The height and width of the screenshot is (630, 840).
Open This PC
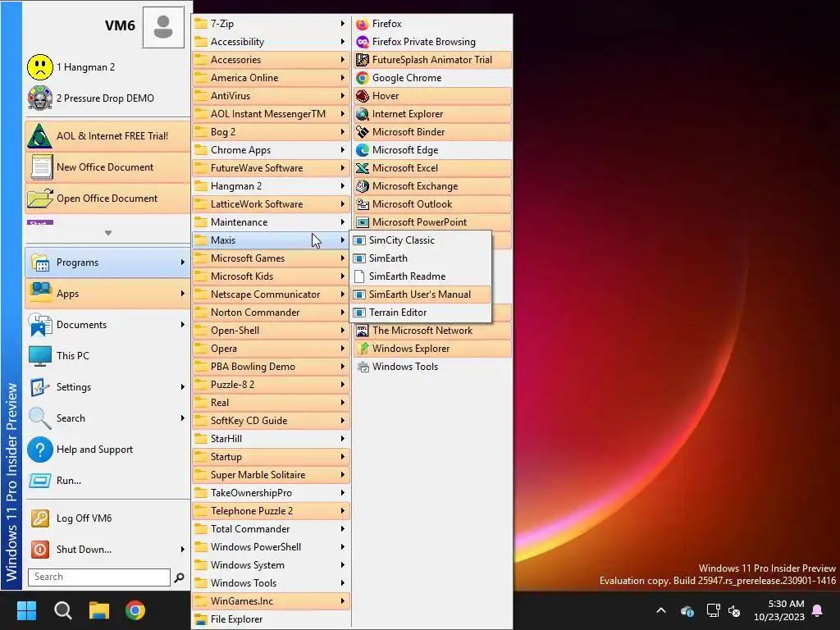tap(107, 356)
